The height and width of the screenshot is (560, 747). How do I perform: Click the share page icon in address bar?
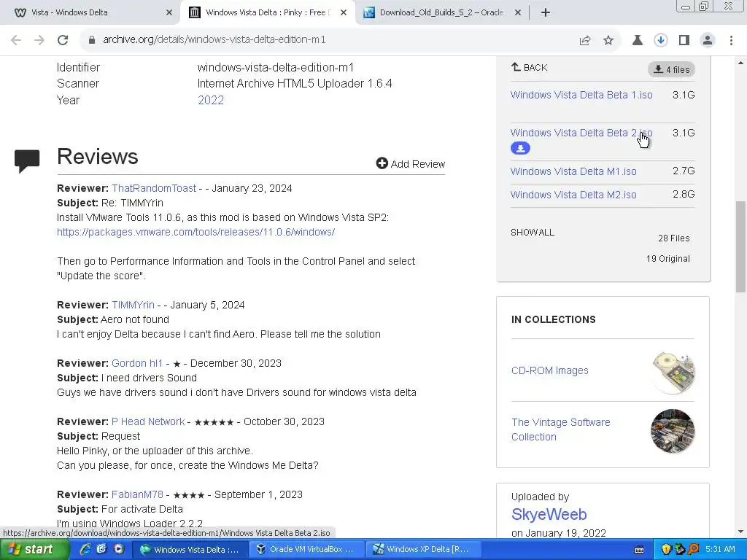pyautogui.click(x=585, y=41)
